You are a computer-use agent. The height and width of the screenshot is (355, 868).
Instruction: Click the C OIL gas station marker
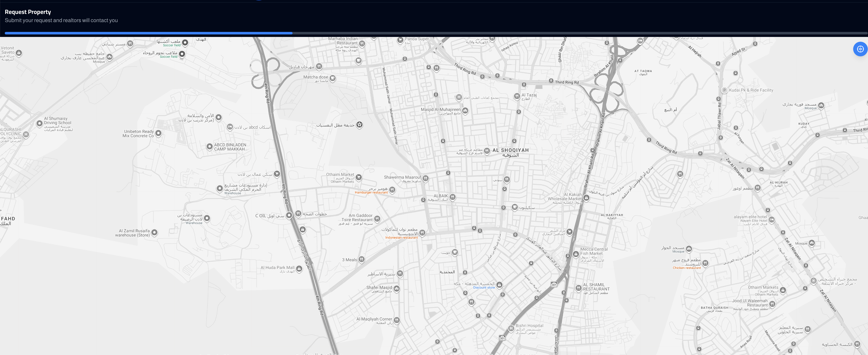(x=289, y=215)
